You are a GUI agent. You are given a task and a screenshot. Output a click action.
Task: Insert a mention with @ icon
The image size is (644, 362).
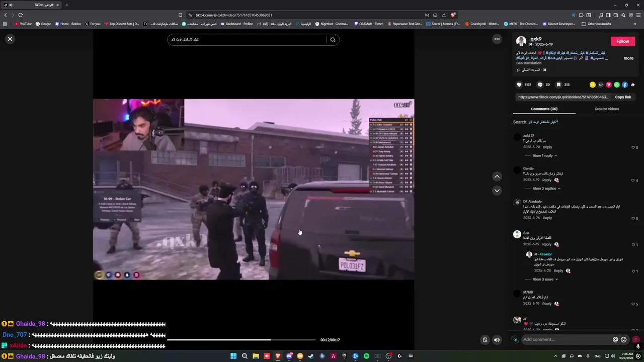click(x=615, y=340)
